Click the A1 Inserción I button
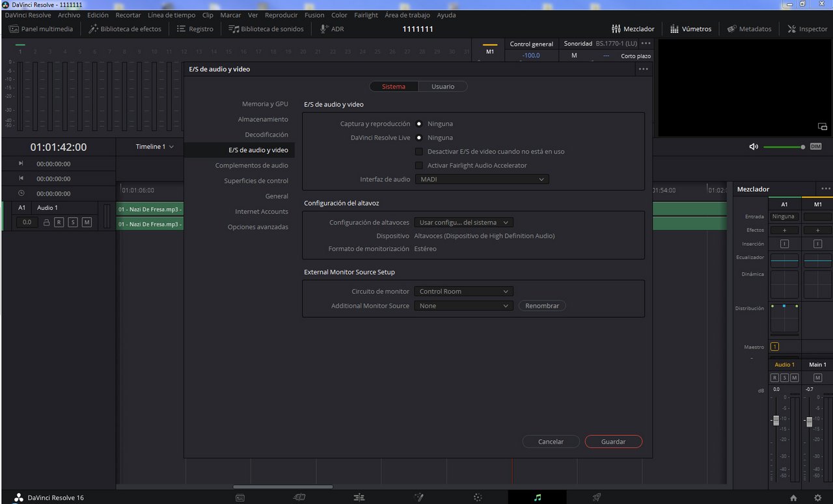833x504 pixels. click(x=784, y=244)
